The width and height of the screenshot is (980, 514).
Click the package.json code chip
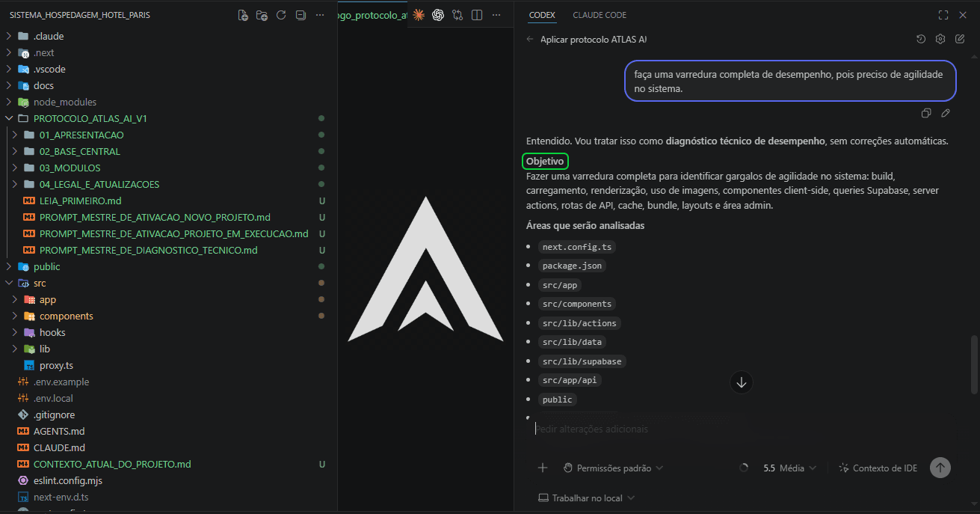coord(573,266)
